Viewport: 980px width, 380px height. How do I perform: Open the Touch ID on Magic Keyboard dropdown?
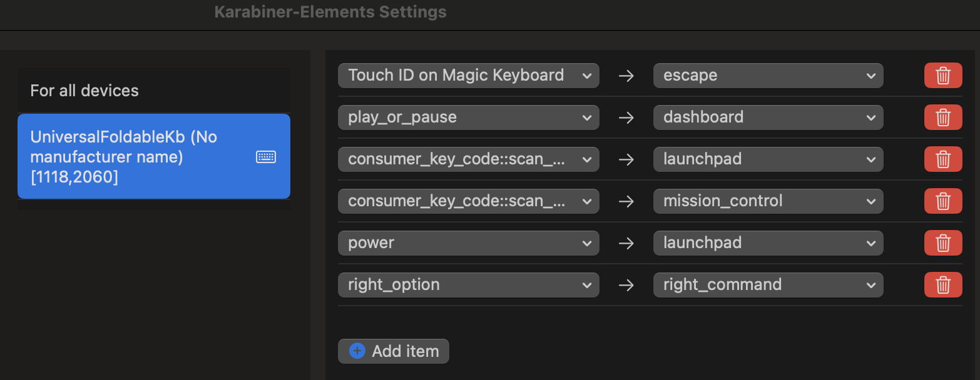coord(468,76)
